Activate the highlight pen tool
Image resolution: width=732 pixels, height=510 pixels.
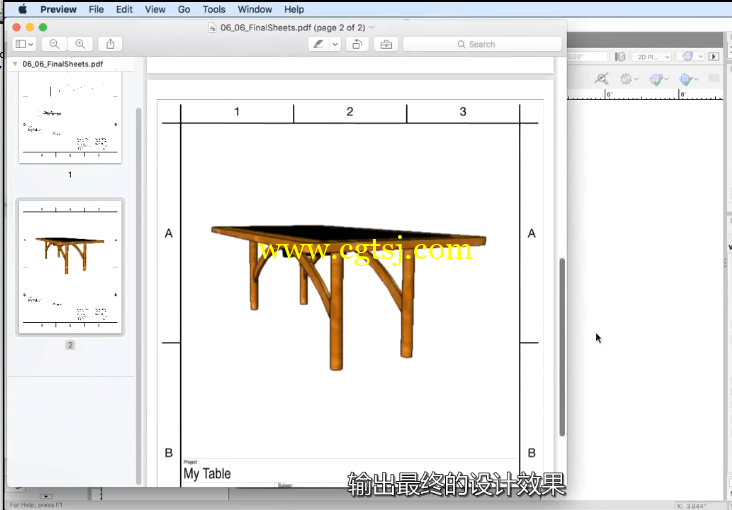[319, 44]
